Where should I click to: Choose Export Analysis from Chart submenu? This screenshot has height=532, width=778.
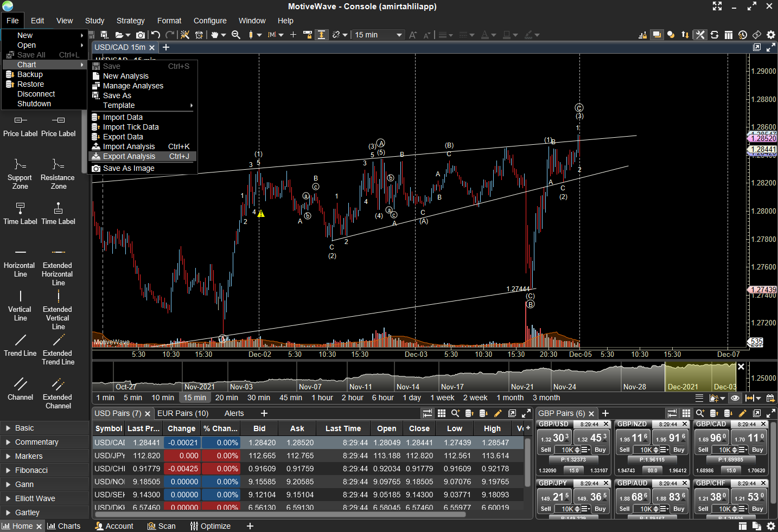pos(143,156)
